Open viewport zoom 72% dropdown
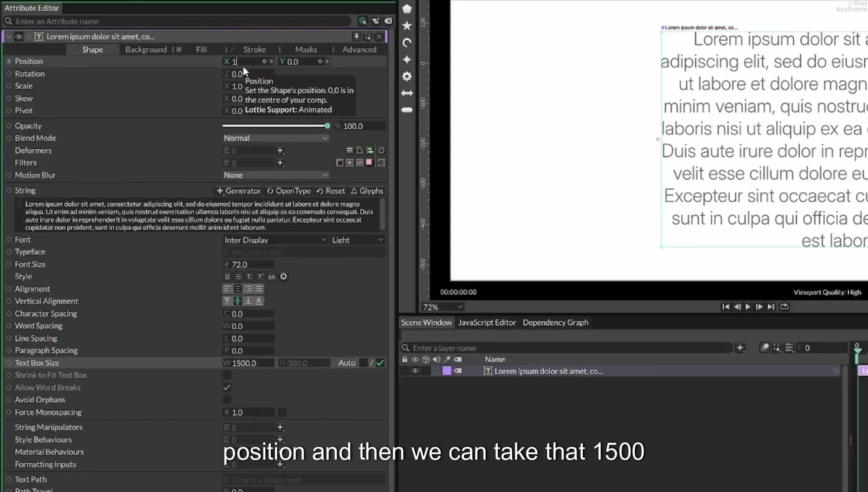 coord(443,307)
